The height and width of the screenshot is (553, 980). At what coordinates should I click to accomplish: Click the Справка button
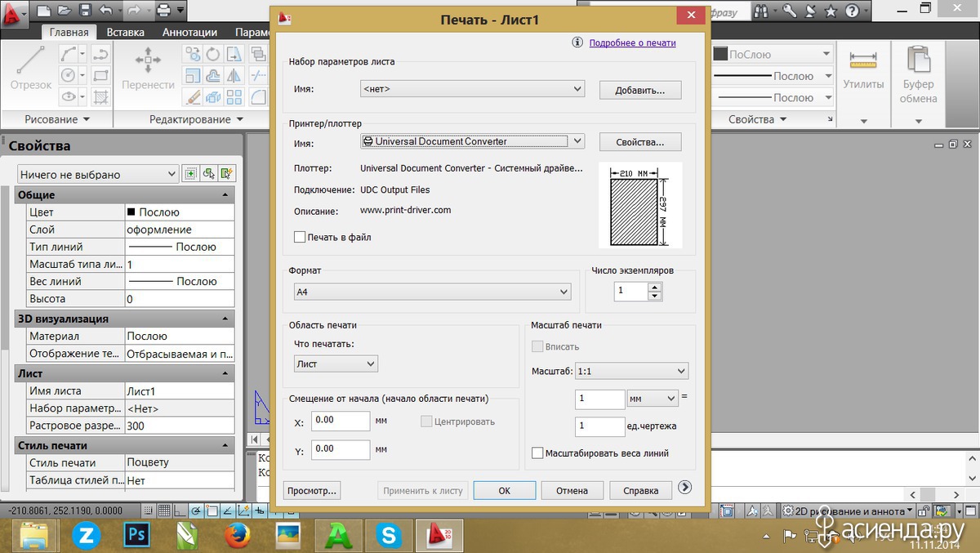(x=640, y=491)
